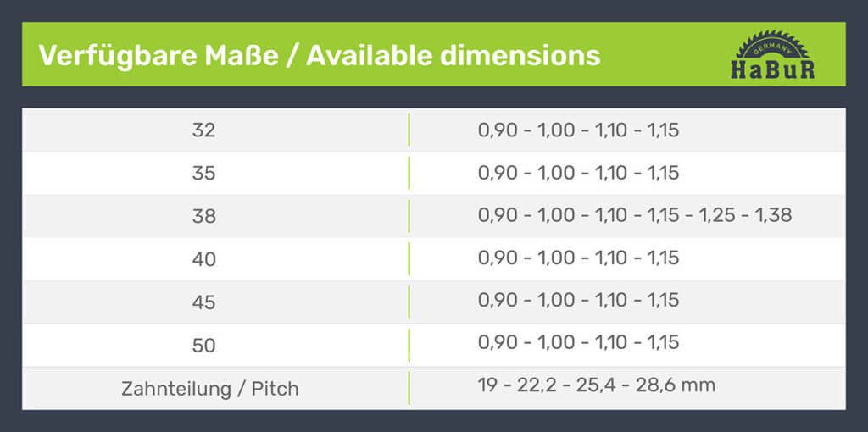The height and width of the screenshot is (432, 868).
Task: Click the HaBuR Germany saw logo
Action: click(772, 56)
